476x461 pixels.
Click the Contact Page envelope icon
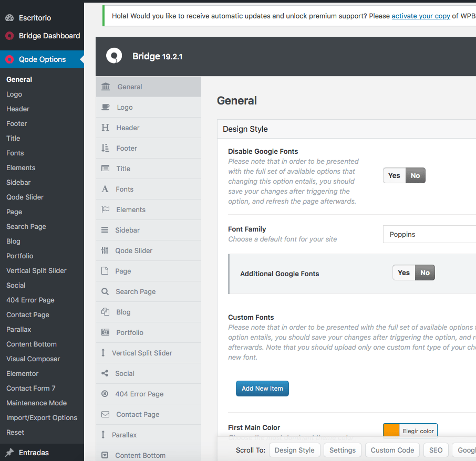[105, 414]
